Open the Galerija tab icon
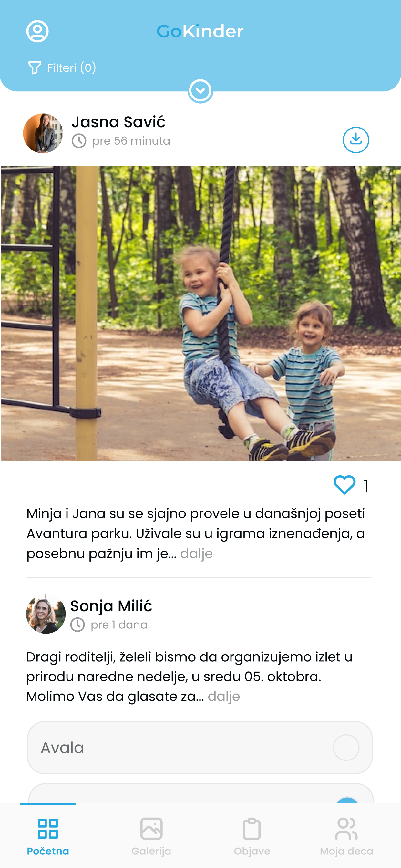 click(151, 829)
